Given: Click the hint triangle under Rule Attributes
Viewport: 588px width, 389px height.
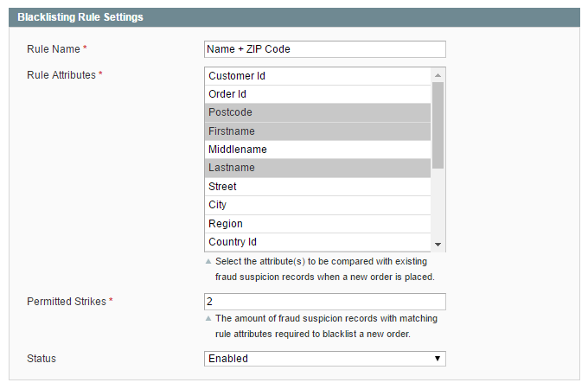Looking at the screenshot, I should pos(208,262).
